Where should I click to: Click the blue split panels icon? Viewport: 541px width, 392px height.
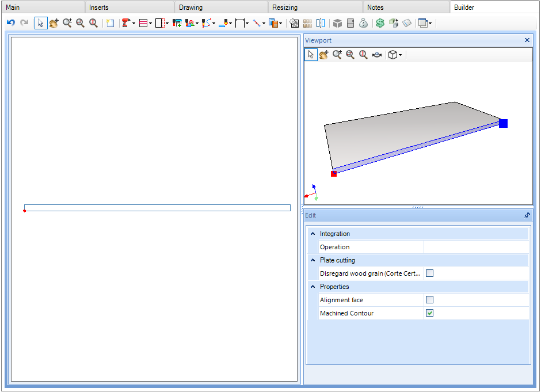click(x=321, y=23)
